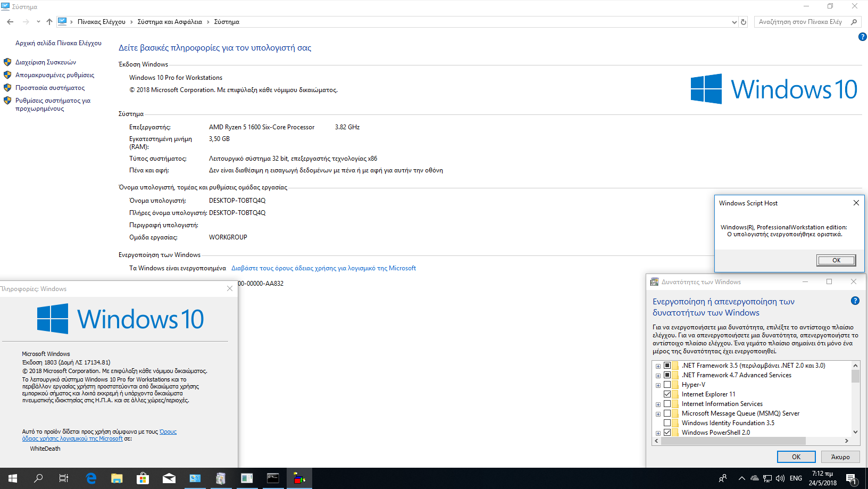Open Προστασία συστήματος in the sidebar

(x=50, y=88)
